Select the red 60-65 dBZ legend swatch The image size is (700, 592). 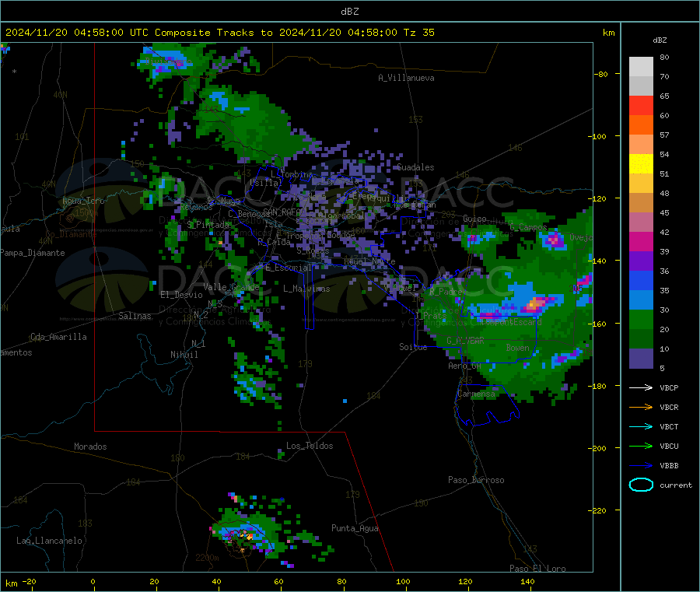tap(641, 105)
